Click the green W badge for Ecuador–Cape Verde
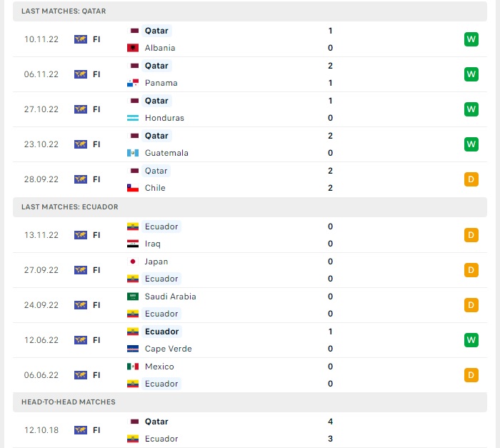Viewport: 500px width, 448px height. 471,340
